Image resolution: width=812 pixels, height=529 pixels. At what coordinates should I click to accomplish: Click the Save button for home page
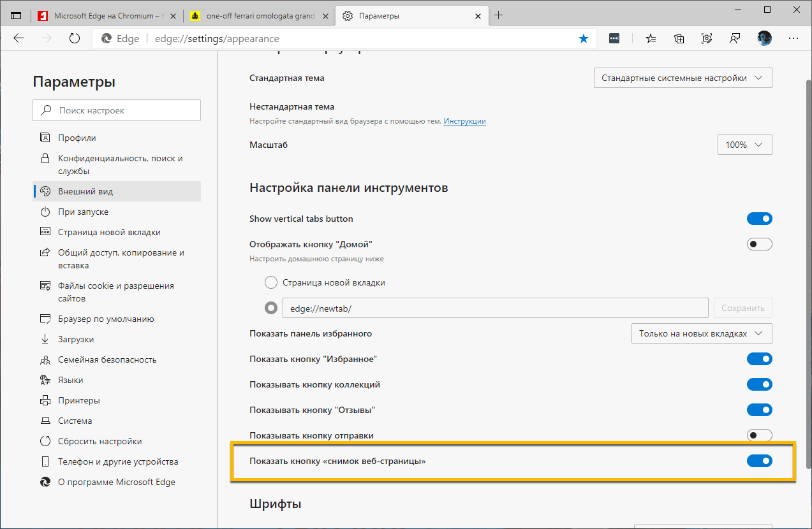[742, 307]
